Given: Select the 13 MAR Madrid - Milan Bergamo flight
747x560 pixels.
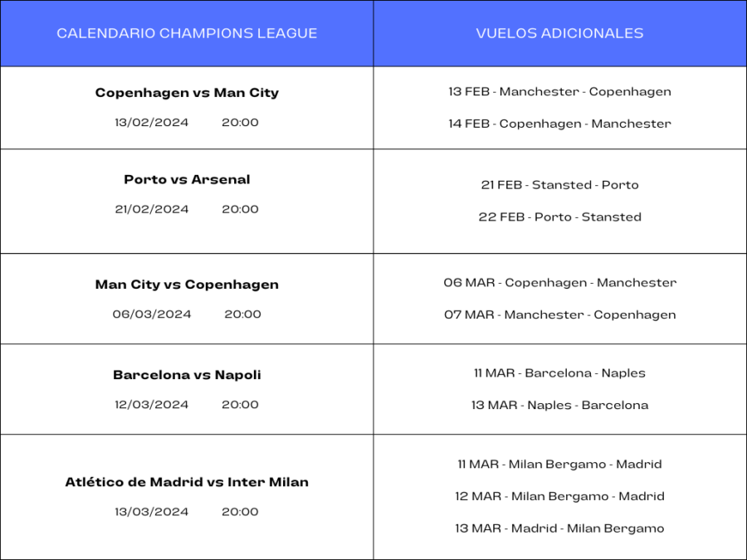Looking at the screenshot, I should click(559, 528).
